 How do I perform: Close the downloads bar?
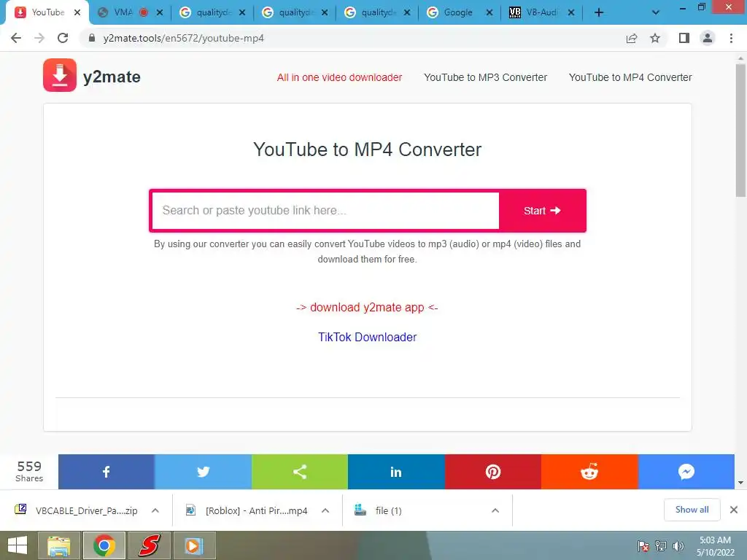click(734, 510)
